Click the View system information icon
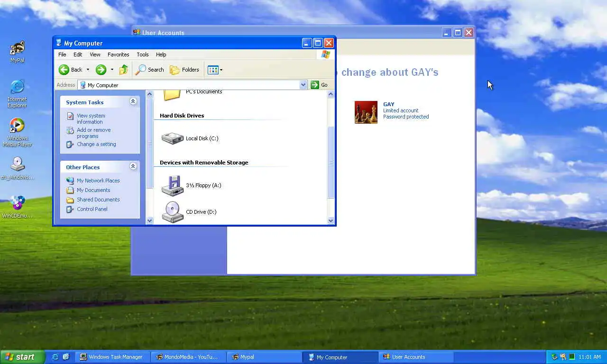Viewport: 607px width, 364px height. [x=70, y=116]
